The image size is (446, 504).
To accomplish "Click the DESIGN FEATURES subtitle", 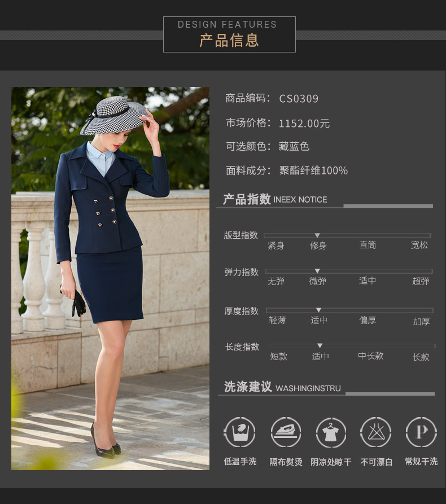I will pos(228,24).
